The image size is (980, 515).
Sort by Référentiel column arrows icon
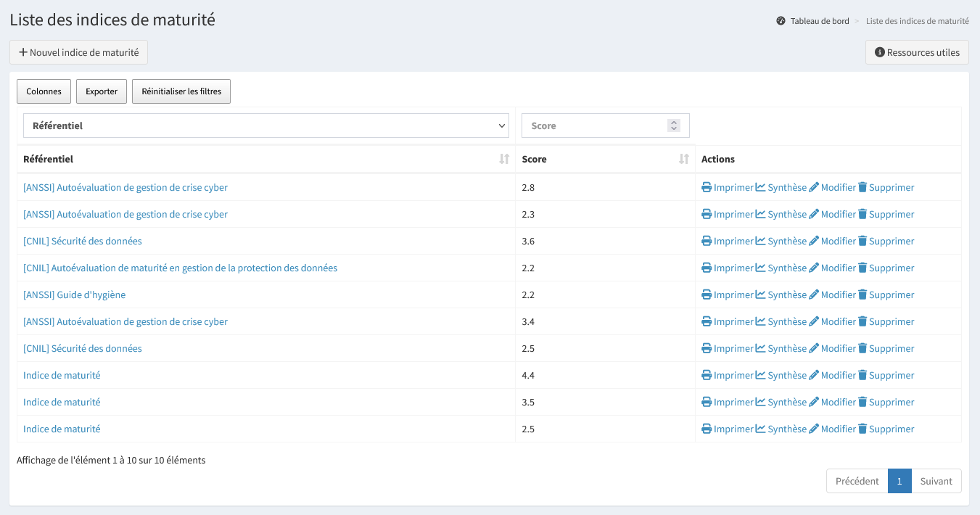[x=504, y=159]
